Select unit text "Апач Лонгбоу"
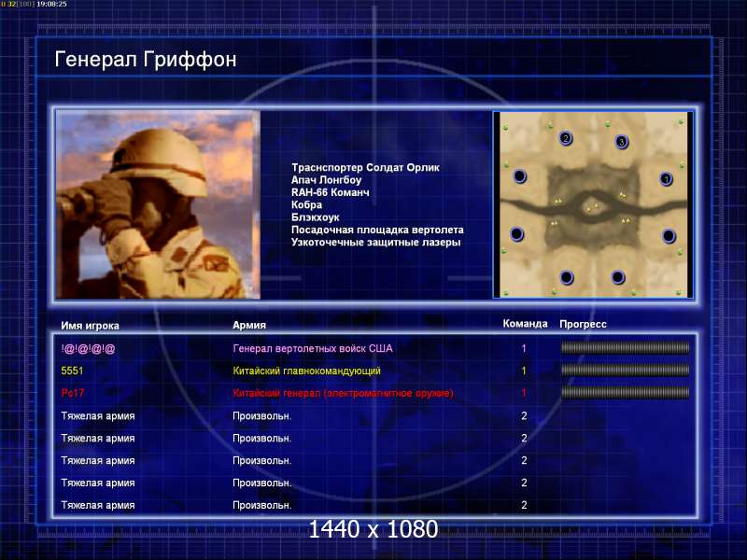The width and height of the screenshot is (747, 560). point(326,180)
